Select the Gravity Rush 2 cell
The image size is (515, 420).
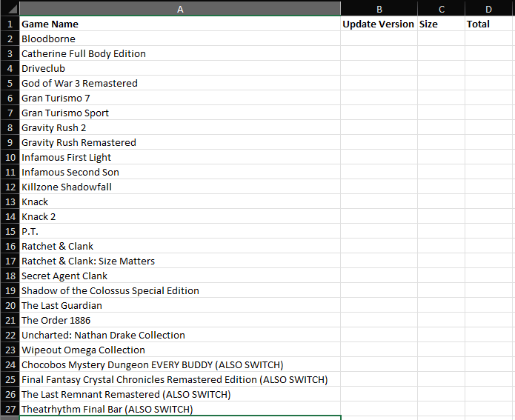(x=180, y=127)
